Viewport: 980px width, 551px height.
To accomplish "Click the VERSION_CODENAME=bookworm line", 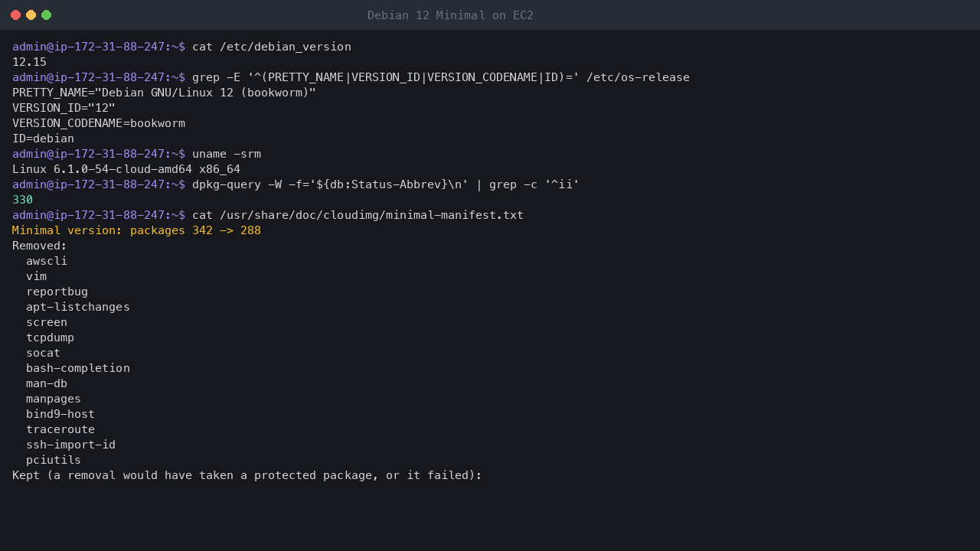I will [x=99, y=123].
